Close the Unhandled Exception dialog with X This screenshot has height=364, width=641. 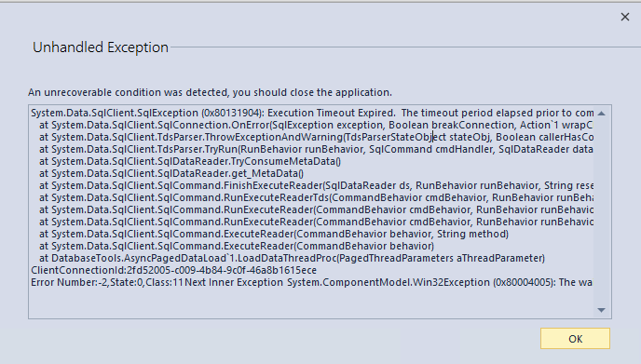pyautogui.click(x=624, y=17)
